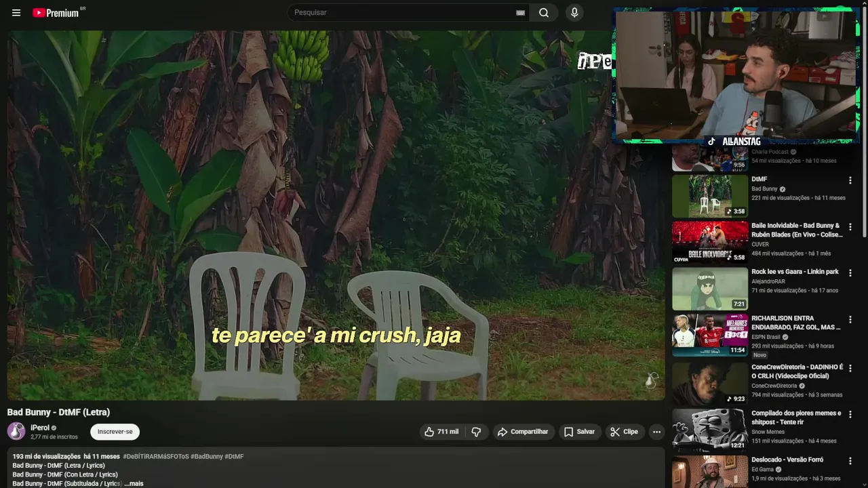Screen dimensions: 868x488
Task: Dislike the Bad Bunny video
Action: (x=476, y=432)
